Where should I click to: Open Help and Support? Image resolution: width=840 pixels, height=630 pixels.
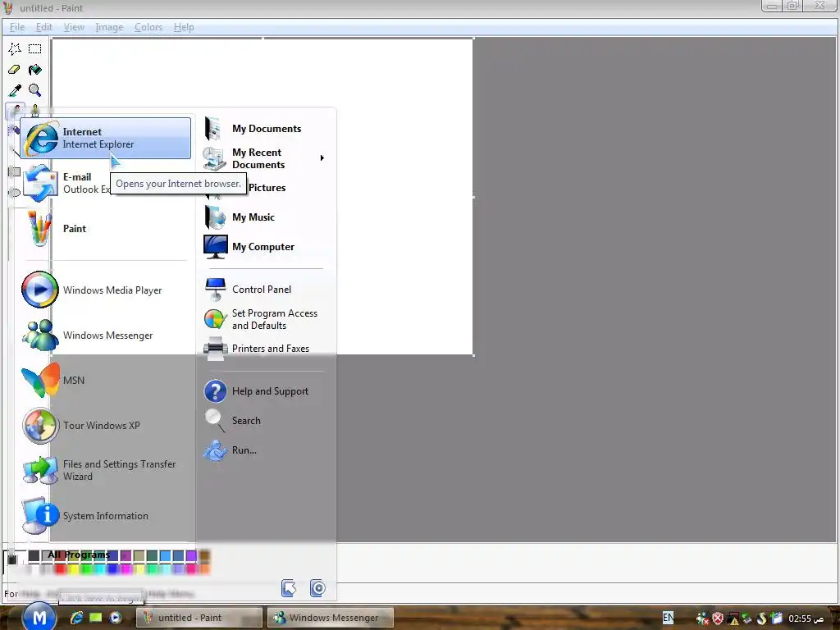point(266,391)
